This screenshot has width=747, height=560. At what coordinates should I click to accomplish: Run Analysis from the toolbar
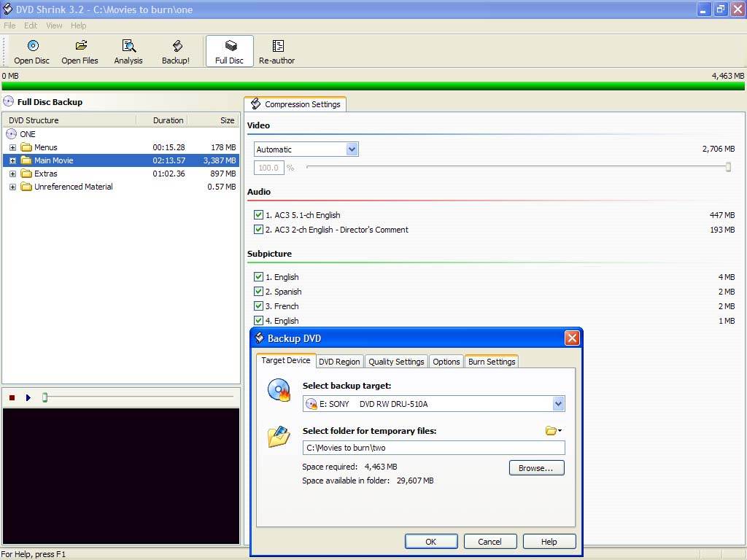[128, 52]
